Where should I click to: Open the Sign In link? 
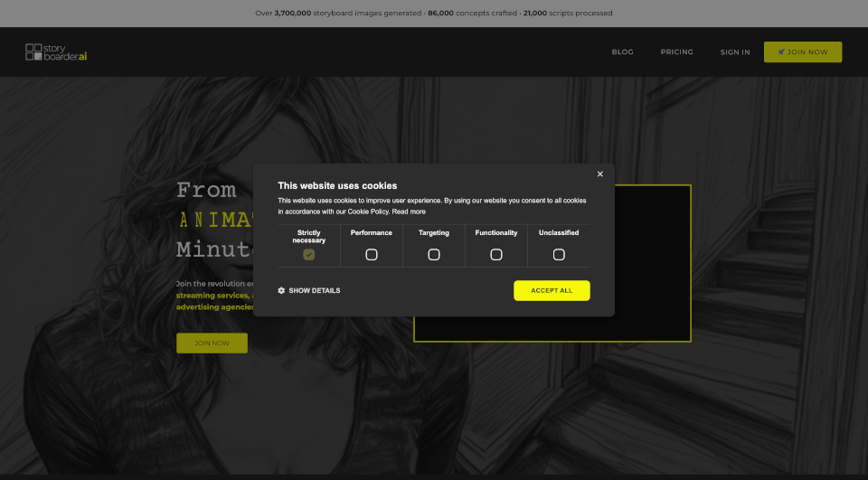click(x=735, y=52)
